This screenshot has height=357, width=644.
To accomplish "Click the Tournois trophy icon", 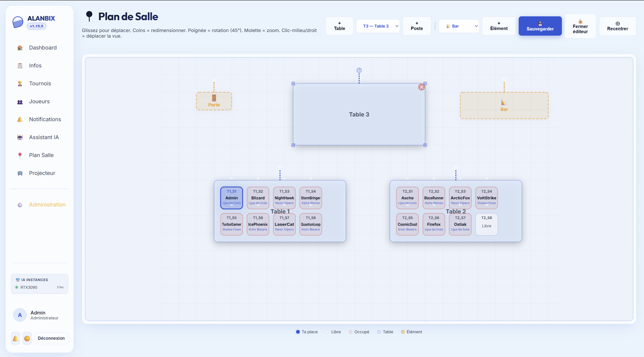I will (20, 84).
